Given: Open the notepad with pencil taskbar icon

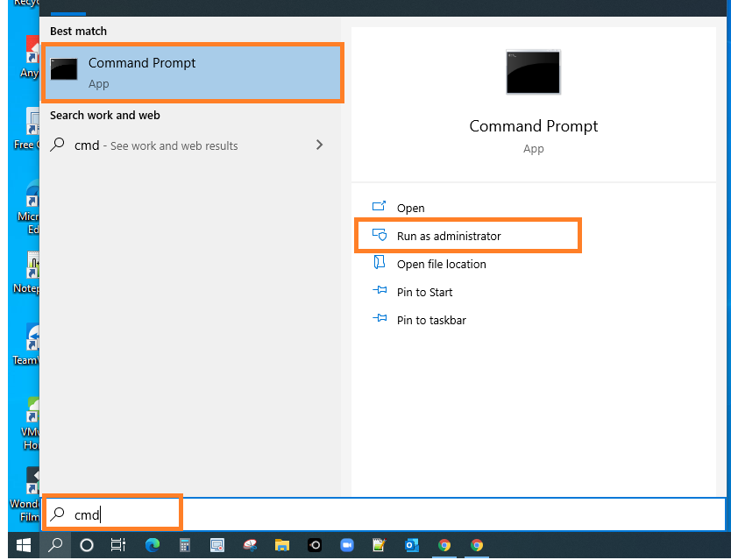Looking at the screenshot, I should coord(379,544).
